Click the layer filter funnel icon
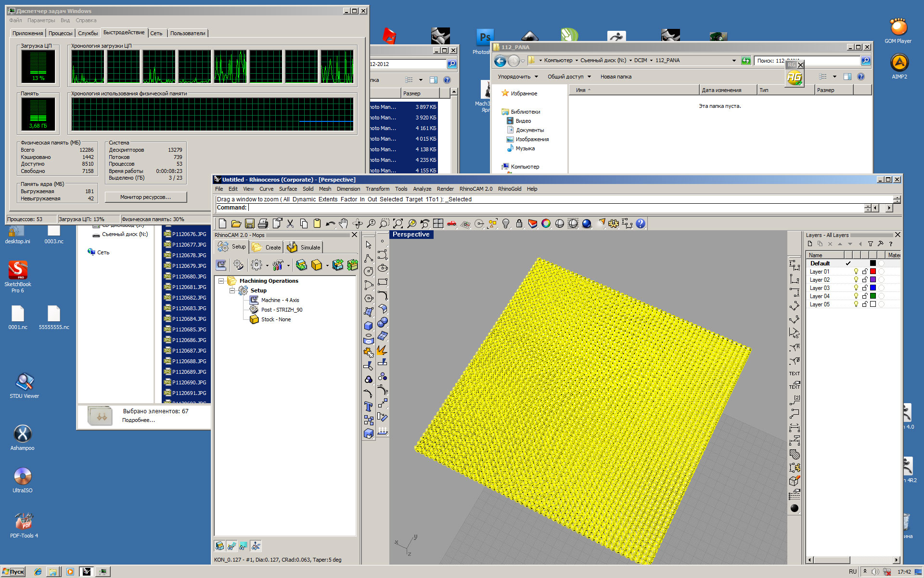The height and width of the screenshot is (578, 924). pyautogui.click(x=870, y=244)
